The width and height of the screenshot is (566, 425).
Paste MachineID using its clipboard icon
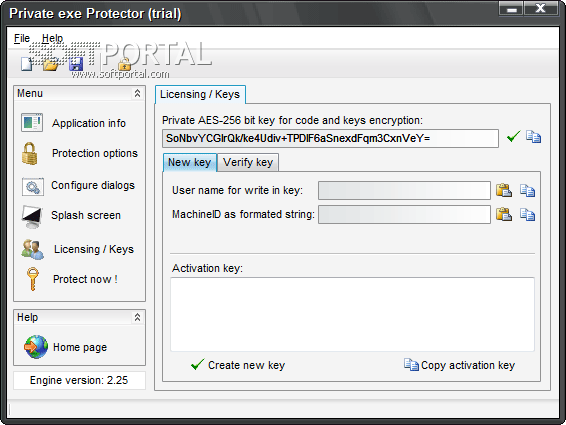coord(504,214)
